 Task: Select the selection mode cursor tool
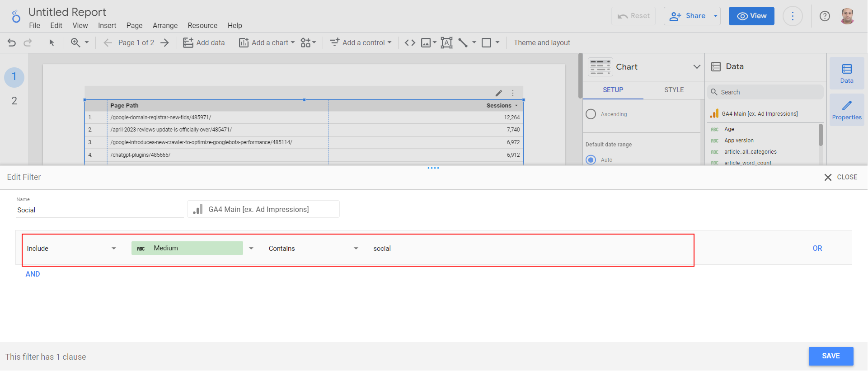(52, 42)
